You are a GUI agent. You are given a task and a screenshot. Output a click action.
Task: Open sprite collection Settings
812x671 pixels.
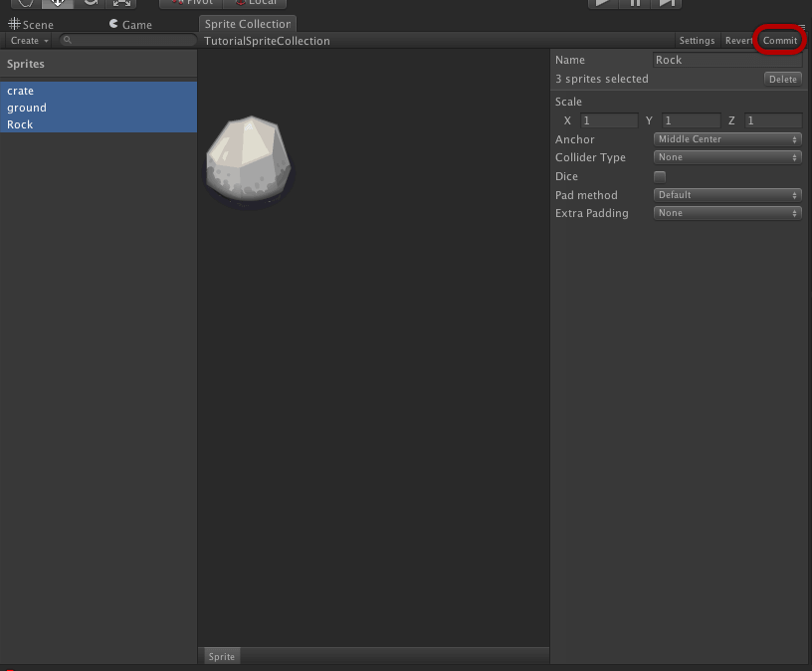point(697,41)
